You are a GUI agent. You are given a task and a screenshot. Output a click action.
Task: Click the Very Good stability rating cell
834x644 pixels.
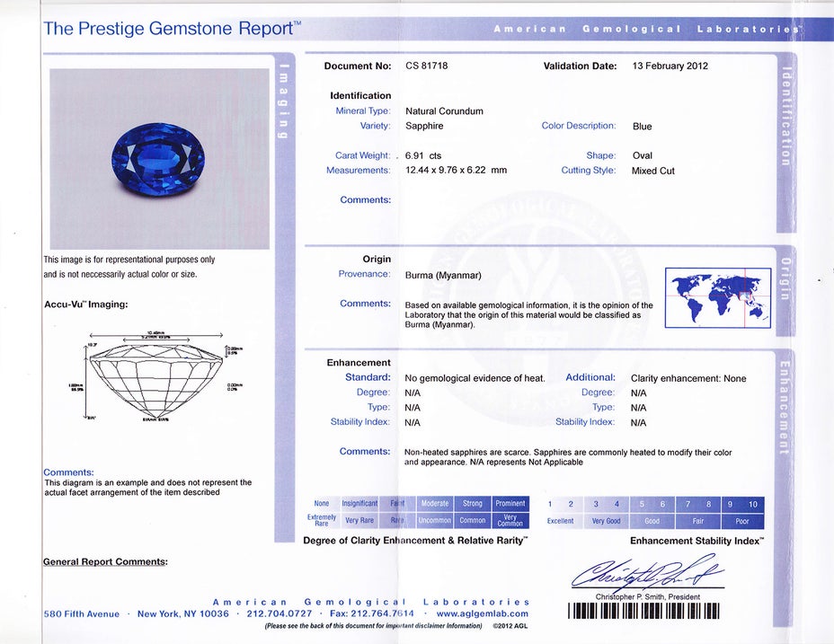(607, 521)
